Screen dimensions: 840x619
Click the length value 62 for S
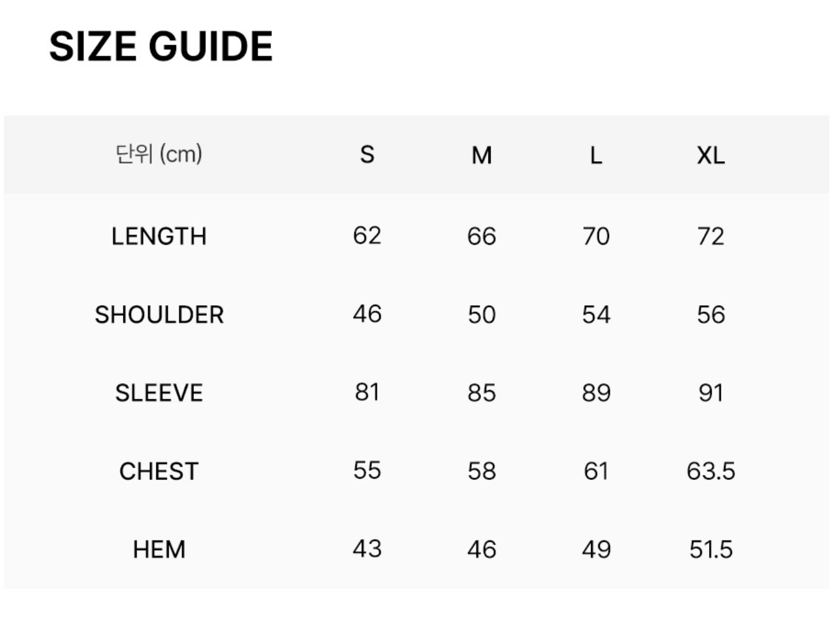click(x=367, y=235)
